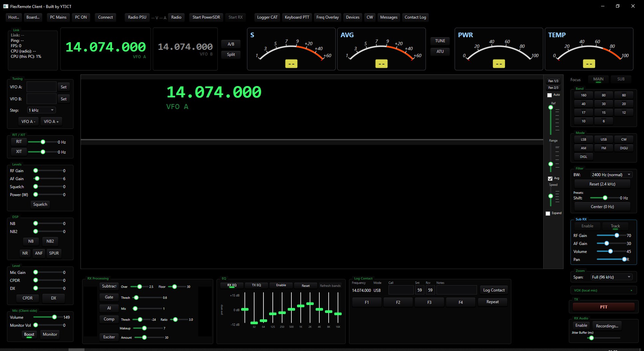Turn on the NR noise reduction toggle

(x=25, y=253)
